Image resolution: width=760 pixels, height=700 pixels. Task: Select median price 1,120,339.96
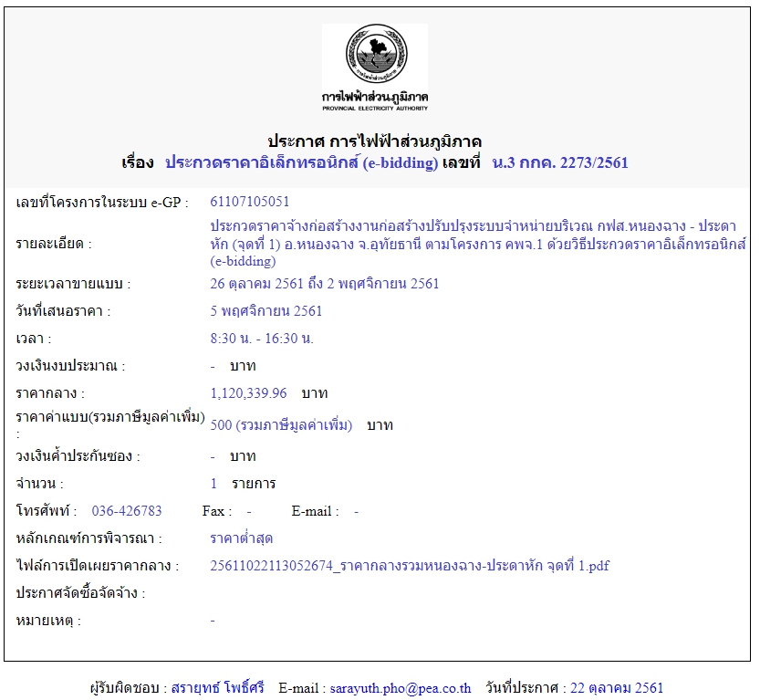tap(249, 393)
